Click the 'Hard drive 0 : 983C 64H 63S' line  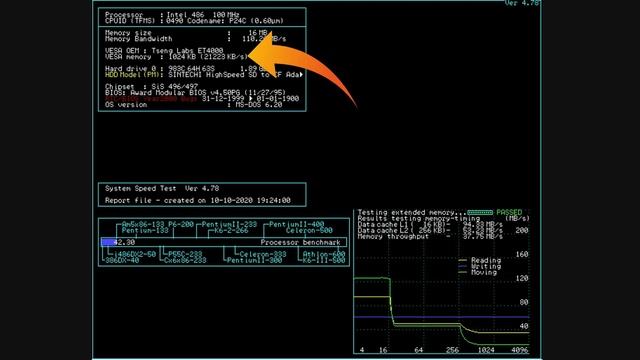[x=160, y=69]
